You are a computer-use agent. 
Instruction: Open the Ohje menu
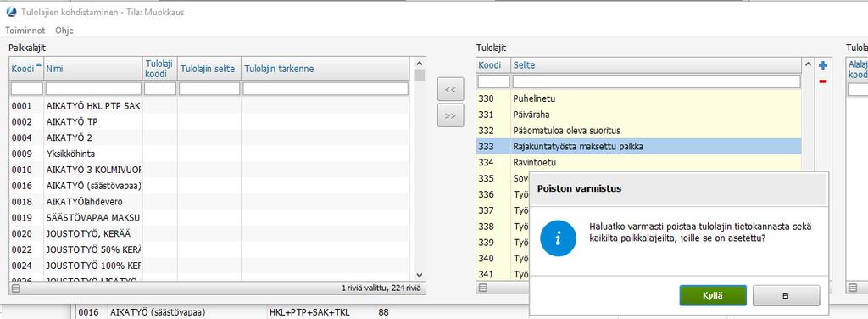click(x=64, y=31)
